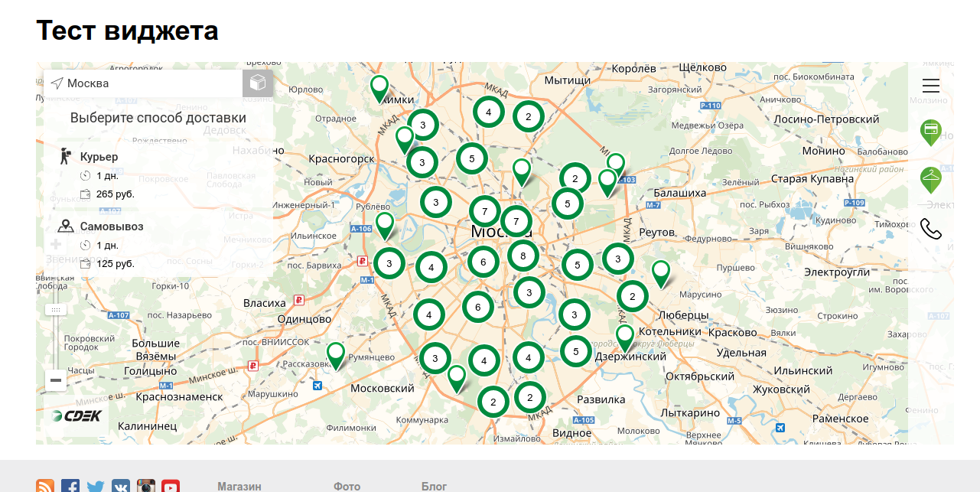Open the YouTube icon in footer
Screen dimensions: 980x492
click(x=171, y=487)
